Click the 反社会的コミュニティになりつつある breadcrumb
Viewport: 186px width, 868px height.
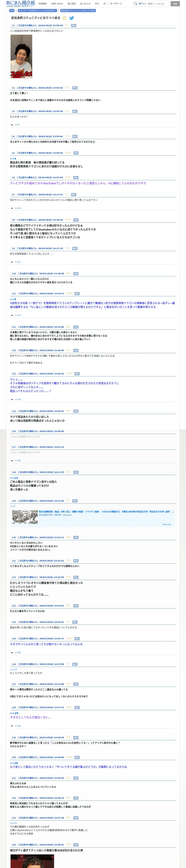[x=78, y=10]
